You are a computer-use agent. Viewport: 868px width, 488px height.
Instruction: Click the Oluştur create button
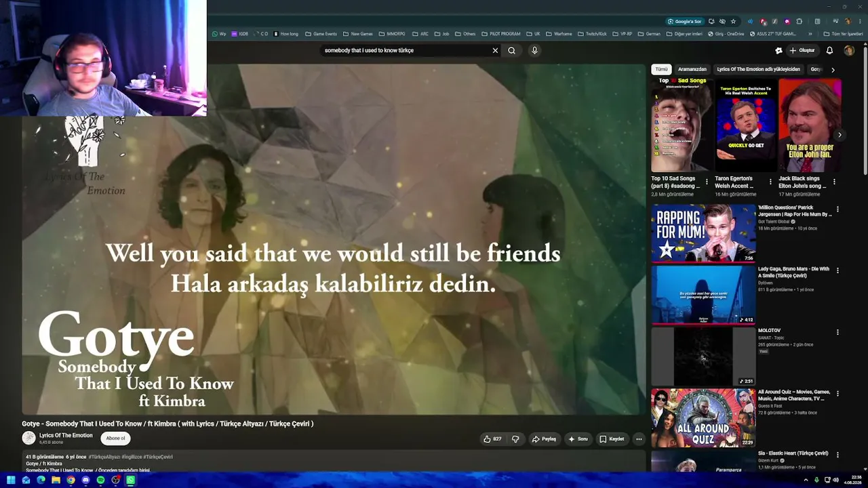(802, 50)
